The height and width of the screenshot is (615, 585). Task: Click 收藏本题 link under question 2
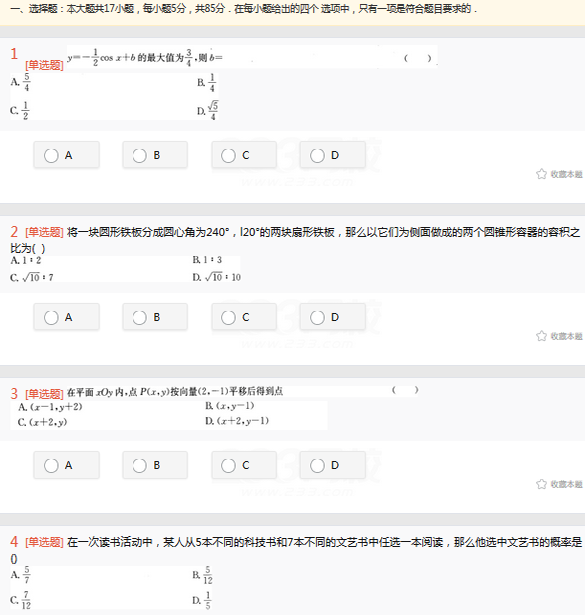coord(567,336)
